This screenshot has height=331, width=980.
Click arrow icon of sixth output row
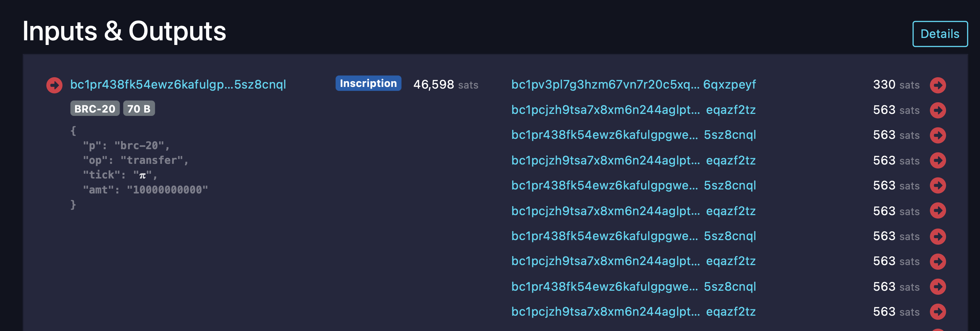(938, 211)
